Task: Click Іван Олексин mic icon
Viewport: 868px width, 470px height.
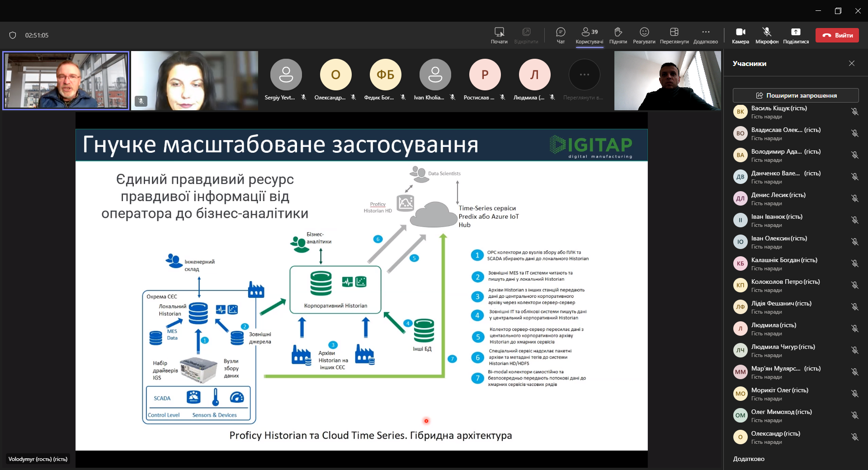Action: click(x=854, y=242)
